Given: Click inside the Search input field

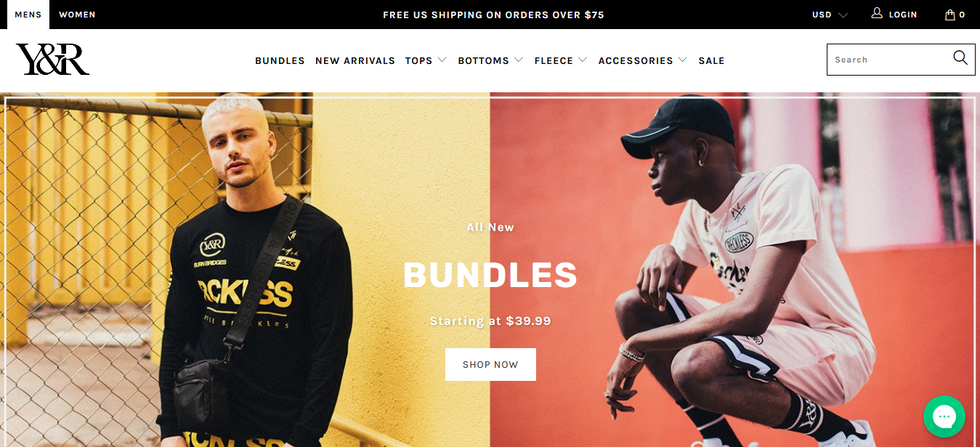Looking at the screenshot, I should [x=890, y=60].
